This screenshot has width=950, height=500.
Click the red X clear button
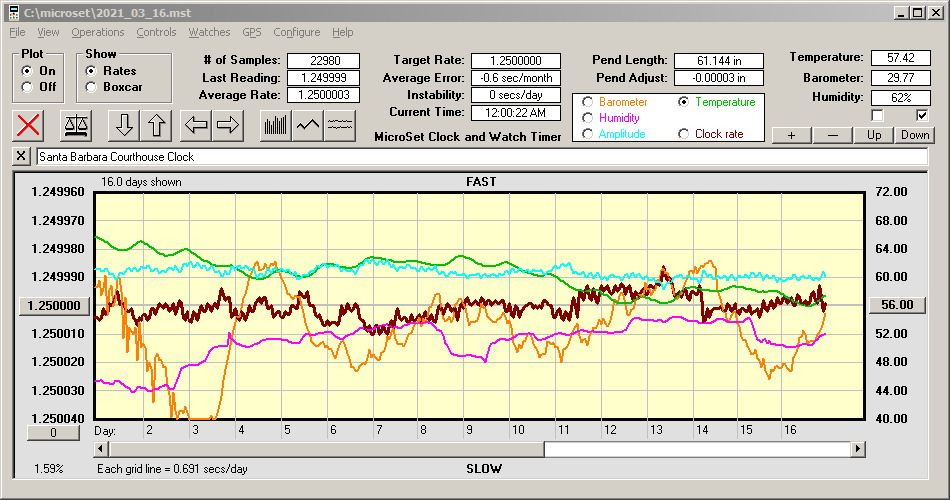click(x=30, y=125)
